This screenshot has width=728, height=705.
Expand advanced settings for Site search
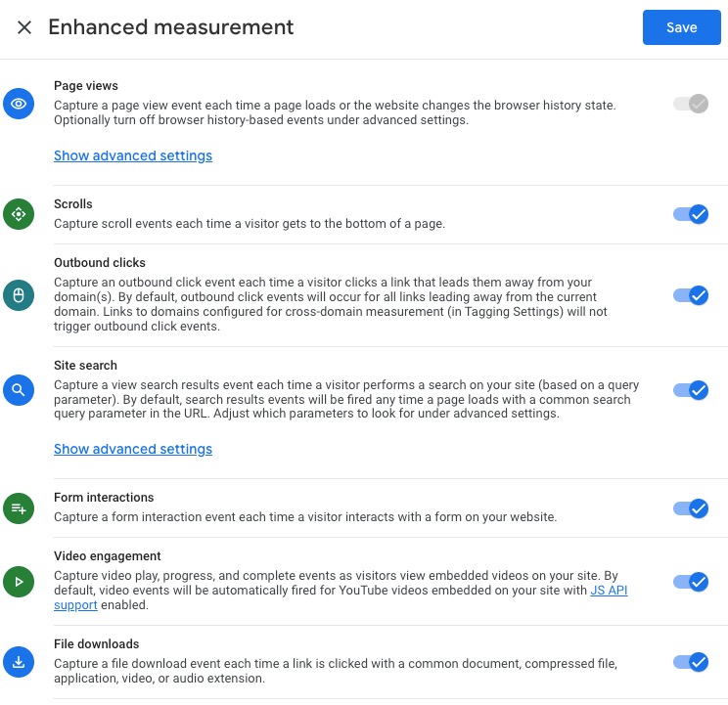pyautogui.click(x=133, y=450)
